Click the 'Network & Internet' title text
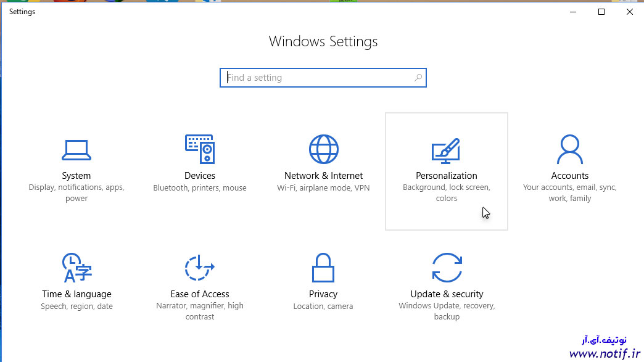The width and height of the screenshot is (644, 362). pyautogui.click(x=323, y=176)
